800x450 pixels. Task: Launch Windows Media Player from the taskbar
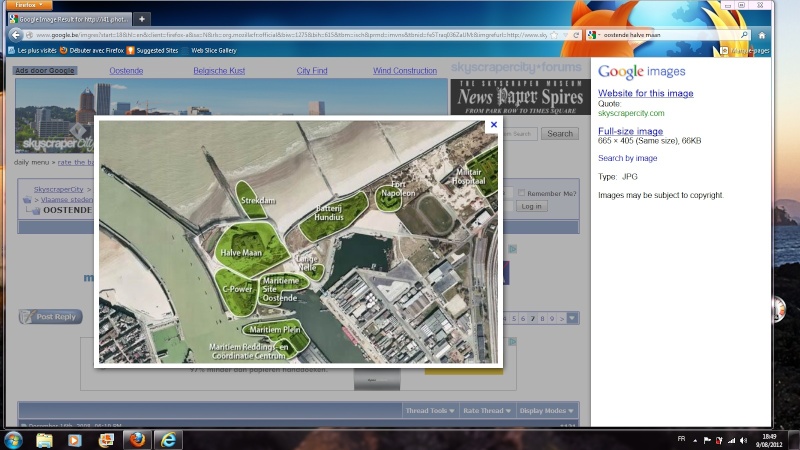(75, 440)
